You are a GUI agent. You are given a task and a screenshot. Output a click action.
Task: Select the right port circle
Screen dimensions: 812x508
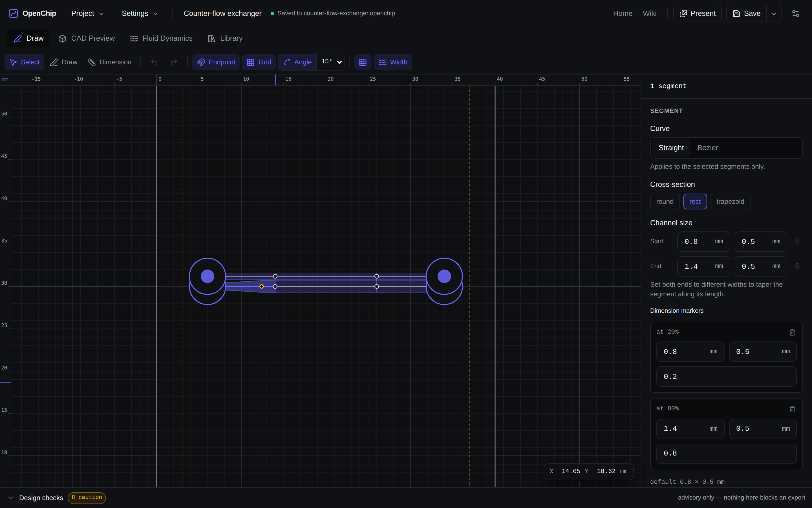(x=444, y=276)
